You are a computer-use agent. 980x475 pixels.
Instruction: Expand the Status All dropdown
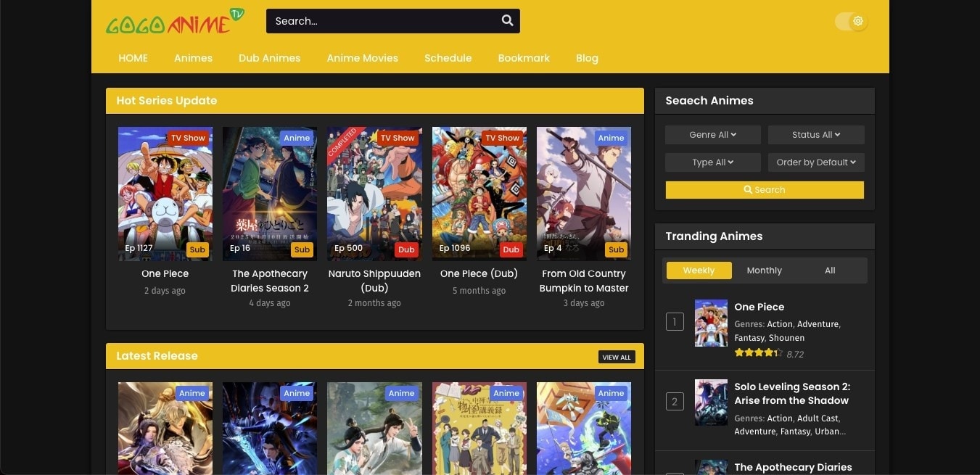(816, 135)
